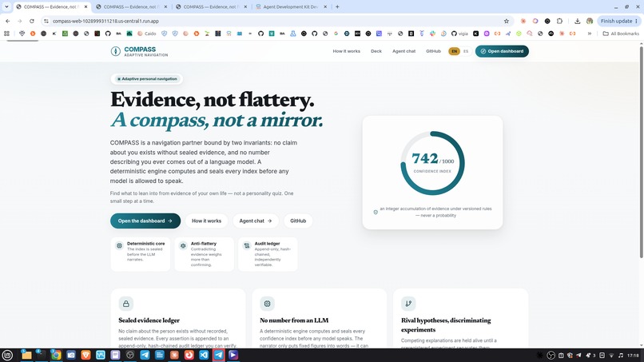Open GitHub in the top navigation
644x362 pixels.
pos(433,51)
